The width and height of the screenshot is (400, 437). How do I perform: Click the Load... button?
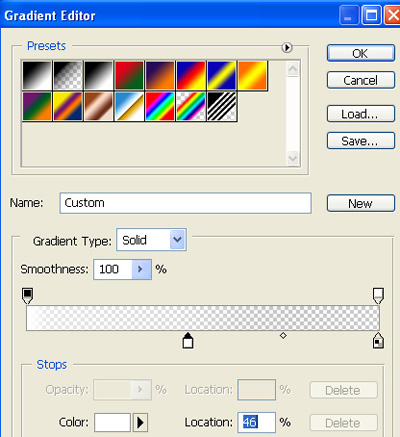(x=361, y=114)
